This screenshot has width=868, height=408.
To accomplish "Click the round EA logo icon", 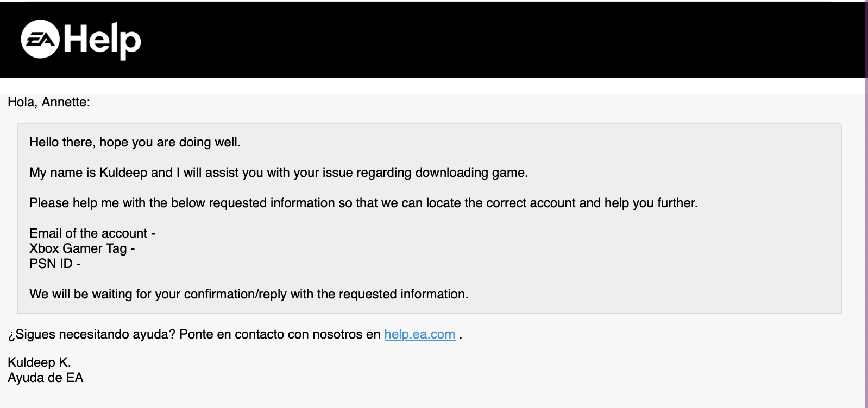I will tap(40, 39).
